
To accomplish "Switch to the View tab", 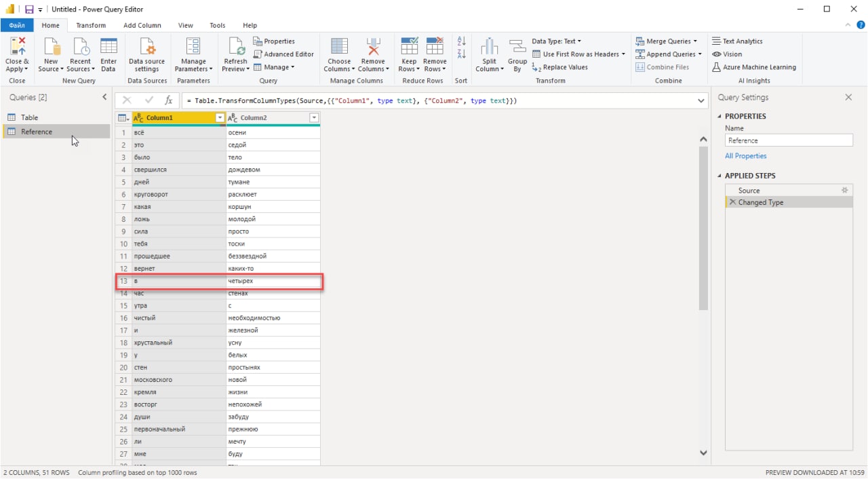I will pos(186,25).
